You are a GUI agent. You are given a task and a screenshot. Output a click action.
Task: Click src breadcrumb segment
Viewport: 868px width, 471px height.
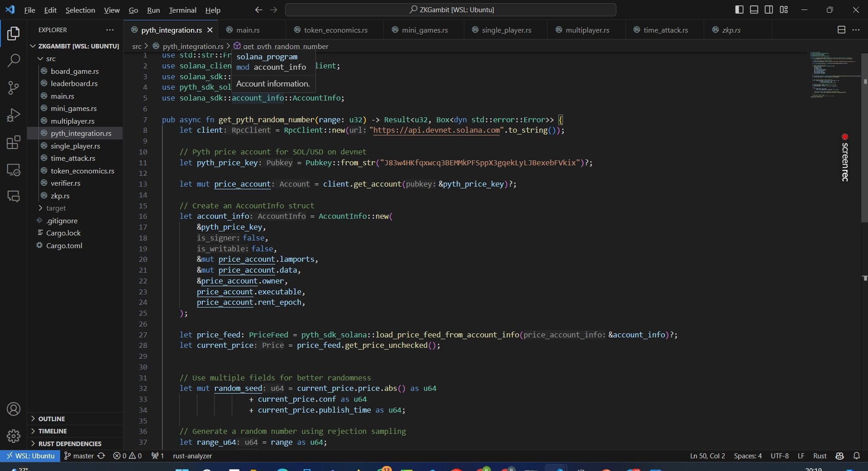point(137,46)
